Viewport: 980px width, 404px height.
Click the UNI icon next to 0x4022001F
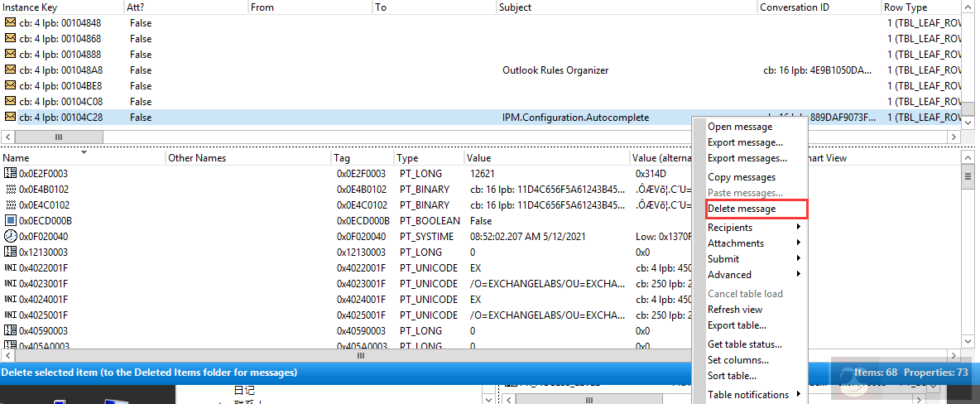(x=10, y=268)
